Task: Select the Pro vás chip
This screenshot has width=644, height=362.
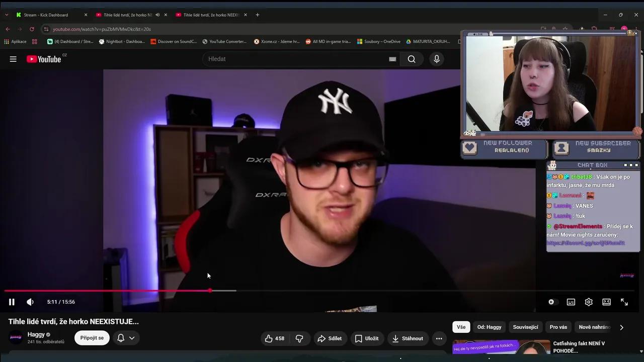Action: click(x=558, y=327)
